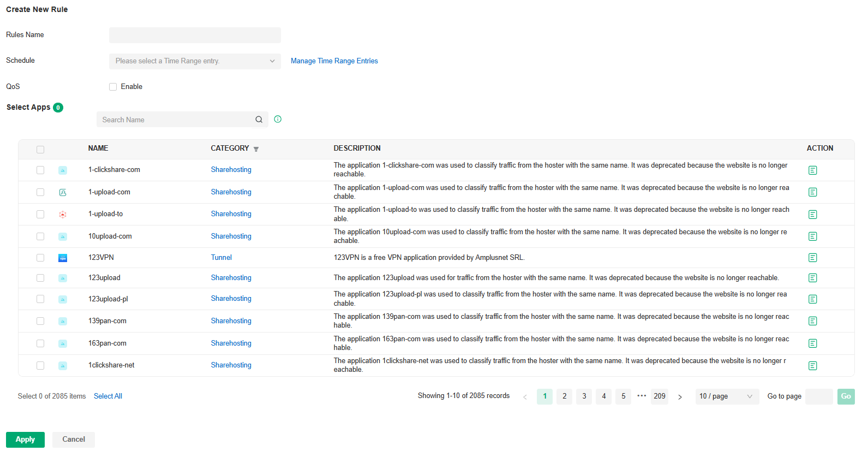Screen dimensions: 868x451
Task: Click the Select All link
Action: tap(108, 396)
